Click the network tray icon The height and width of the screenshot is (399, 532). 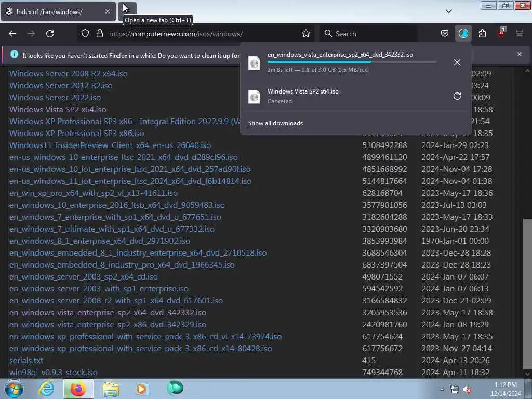coord(454,390)
